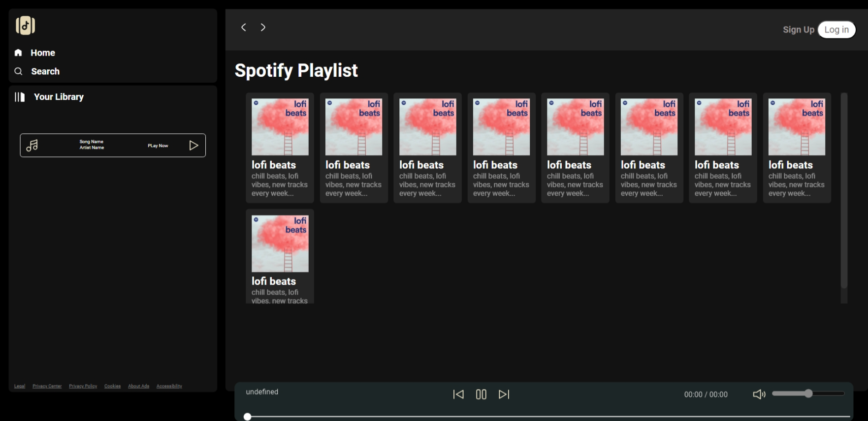The image size is (868, 421).
Task: Open the lone lofi beats card on second row
Action: [x=280, y=256]
